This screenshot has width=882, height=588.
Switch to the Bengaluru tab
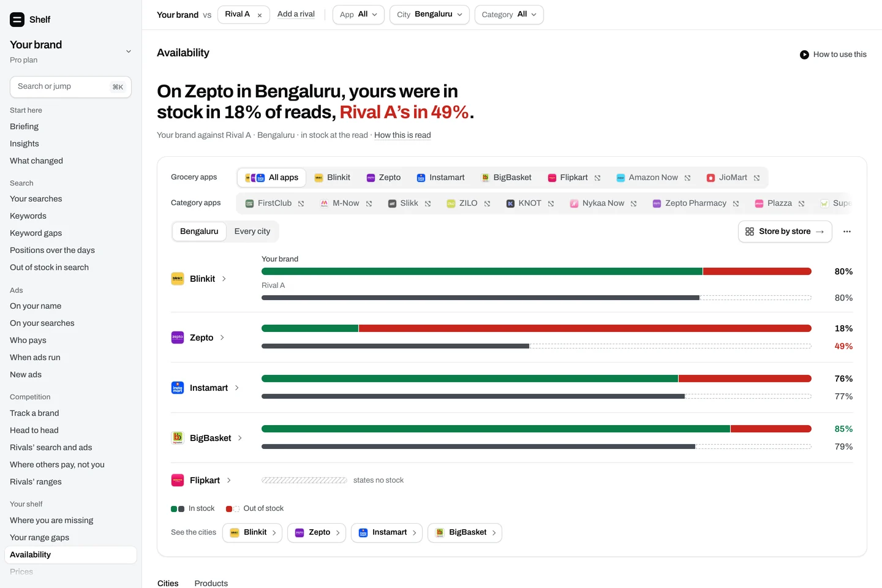(199, 232)
